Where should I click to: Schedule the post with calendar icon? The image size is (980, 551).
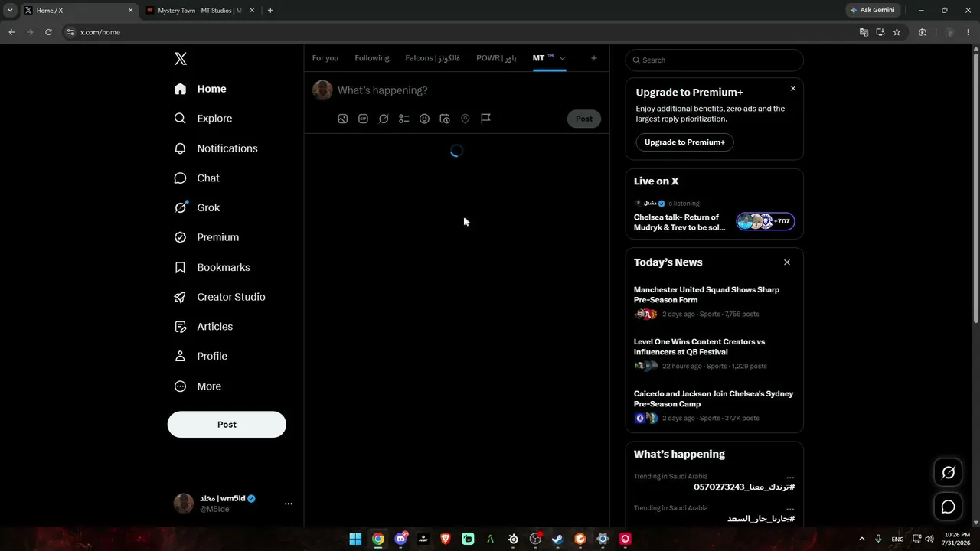point(445,119)
